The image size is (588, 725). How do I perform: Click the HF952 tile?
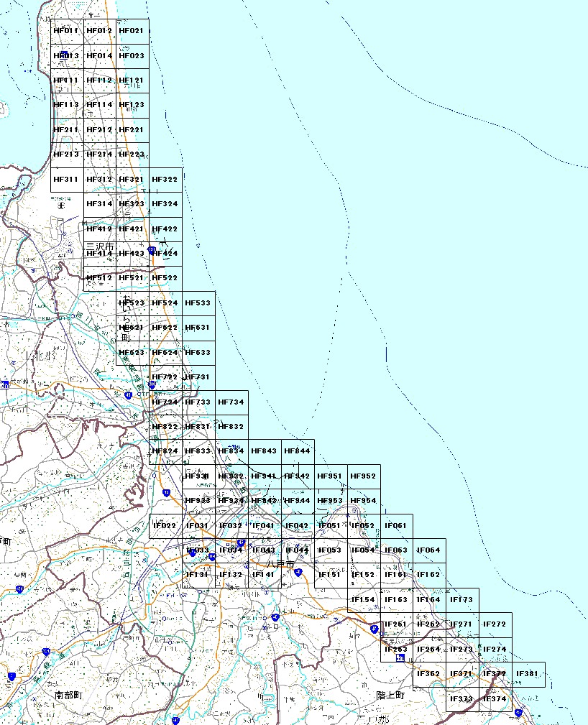pos(364,476)
